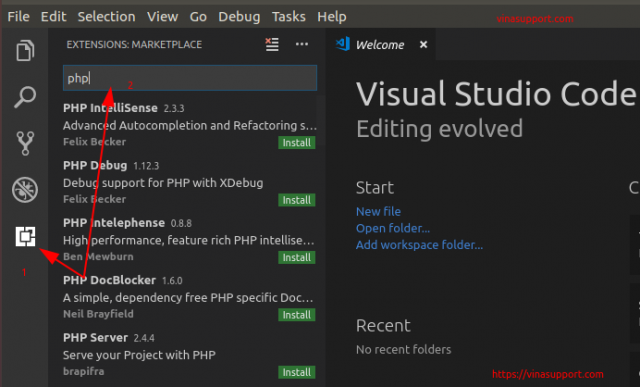Switch to the Welcome tab
640x387 pixels.
tap(380, 44)
